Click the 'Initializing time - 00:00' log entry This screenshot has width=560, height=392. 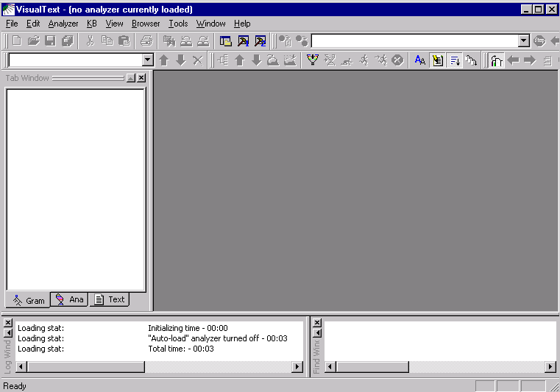click(188, 328)
